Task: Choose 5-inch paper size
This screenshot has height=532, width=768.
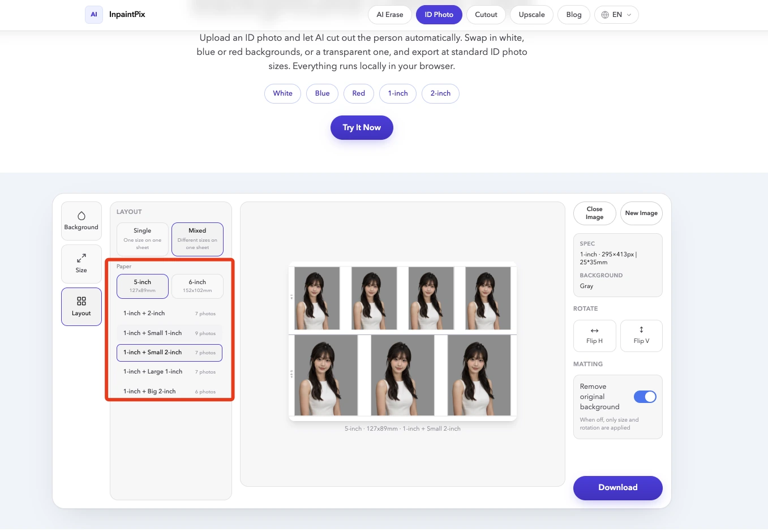Action: 143,286
